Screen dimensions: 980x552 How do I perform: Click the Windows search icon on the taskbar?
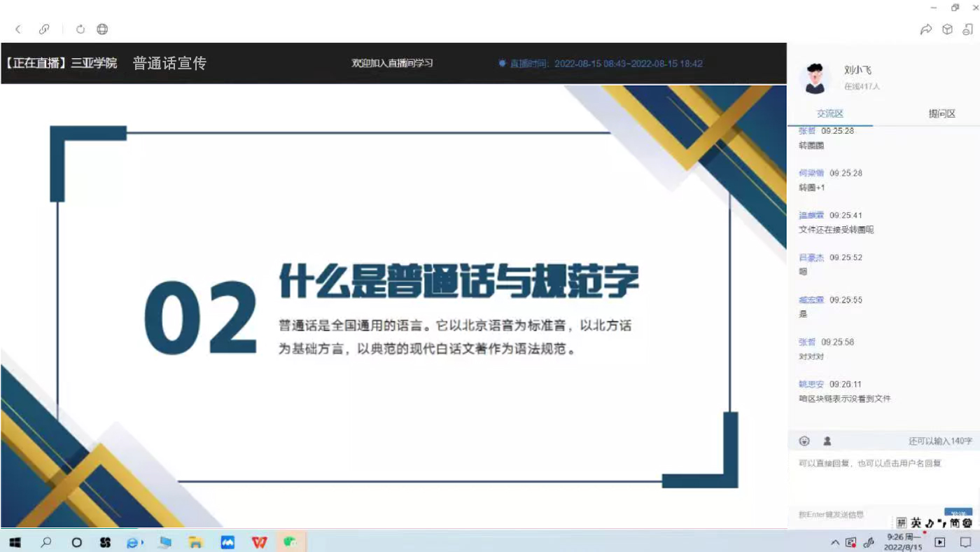(x=45, y=541)
